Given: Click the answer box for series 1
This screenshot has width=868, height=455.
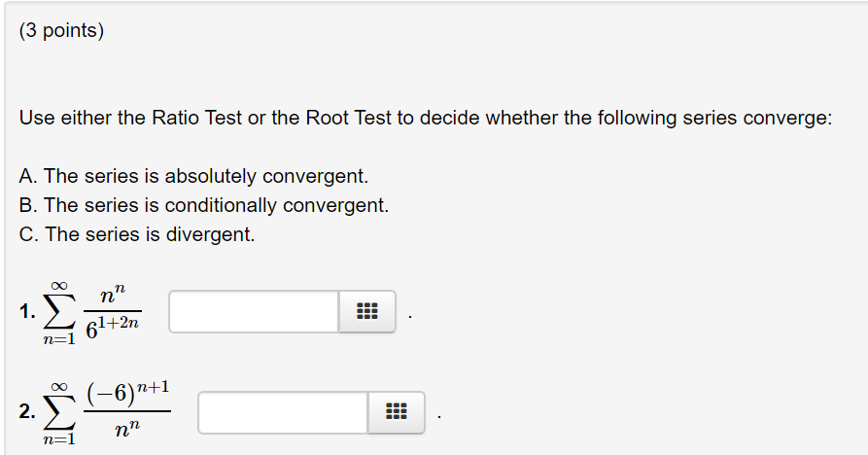Looking at the screenshot, I should (x=254, y=312).
